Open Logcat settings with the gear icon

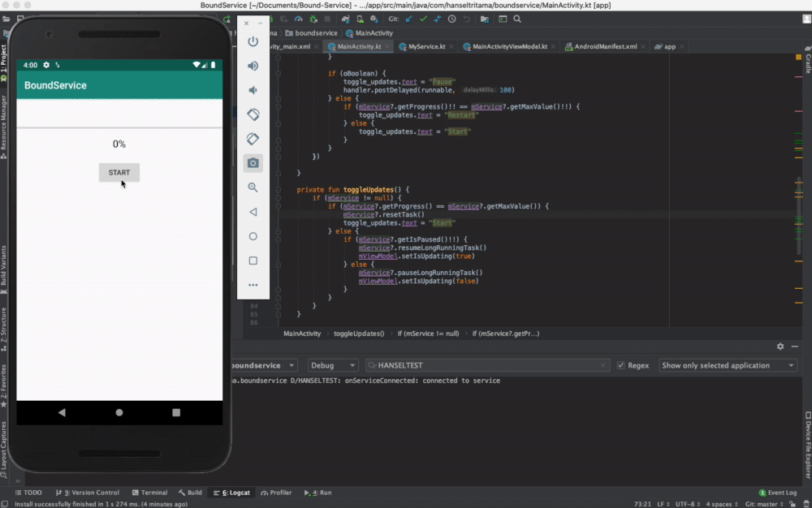780,347
